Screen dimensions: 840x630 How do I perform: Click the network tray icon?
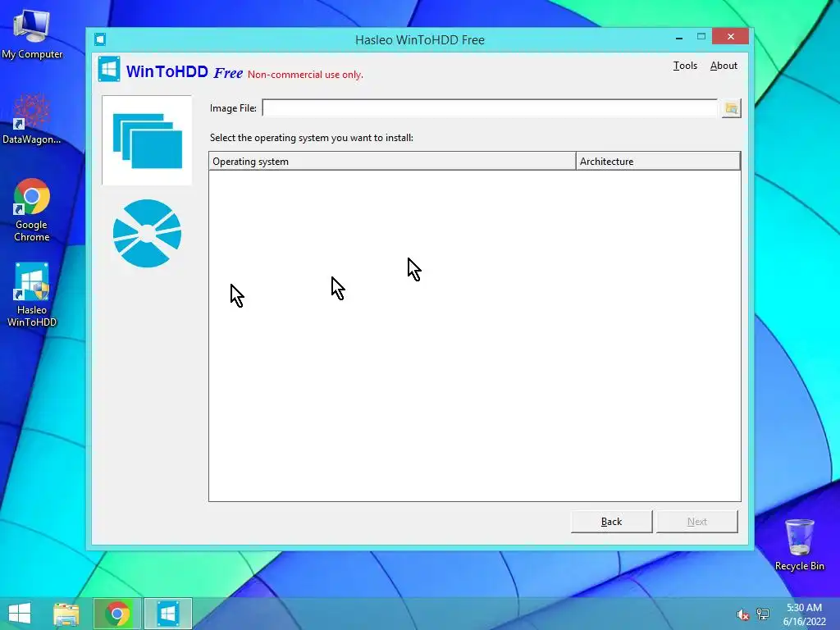point(763,614)
